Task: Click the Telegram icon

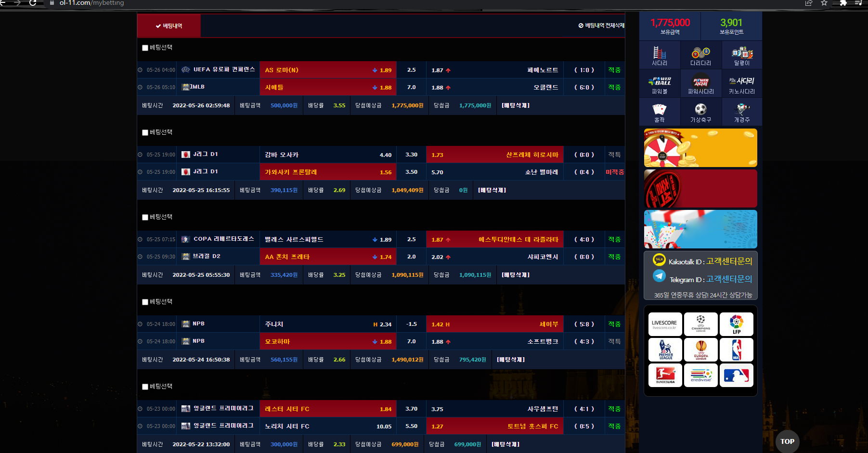Action: tap(659, 276)
